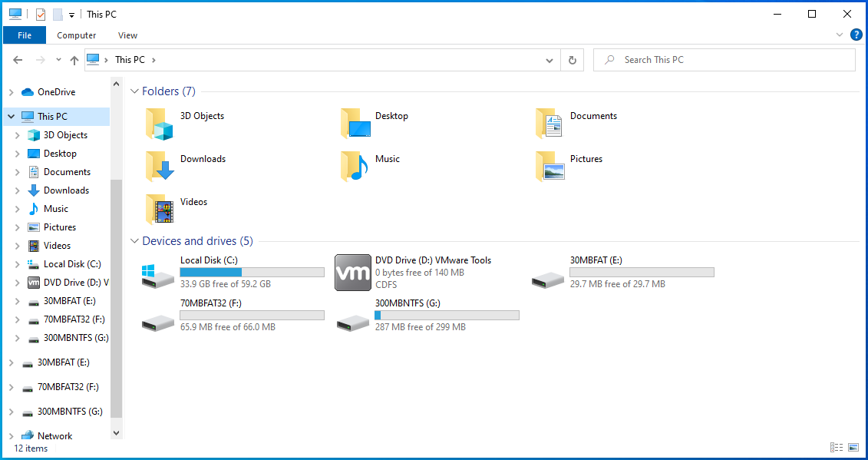Image resolution: width=868 pixels, height=460 pixels.
Task: Click the Search This PC field
Action: 724,60
